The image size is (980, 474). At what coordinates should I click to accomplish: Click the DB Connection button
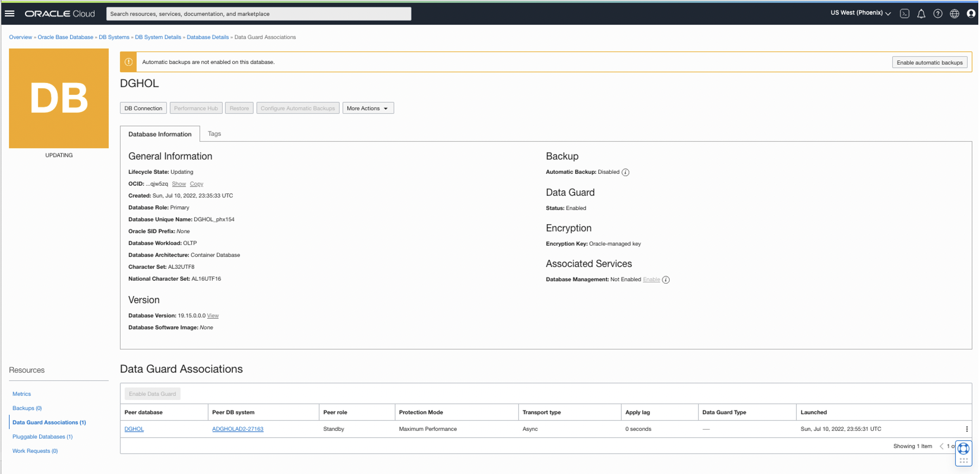coord(143,108)
